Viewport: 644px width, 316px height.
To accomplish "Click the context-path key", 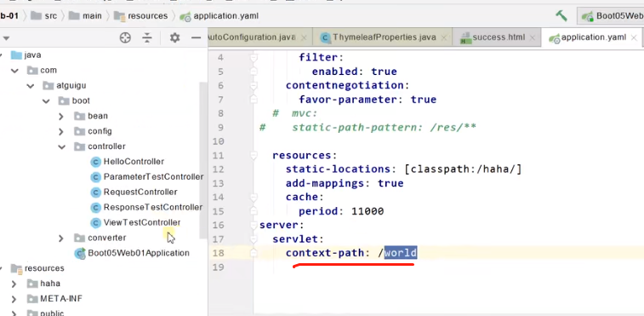I will [x=325, y=253].
